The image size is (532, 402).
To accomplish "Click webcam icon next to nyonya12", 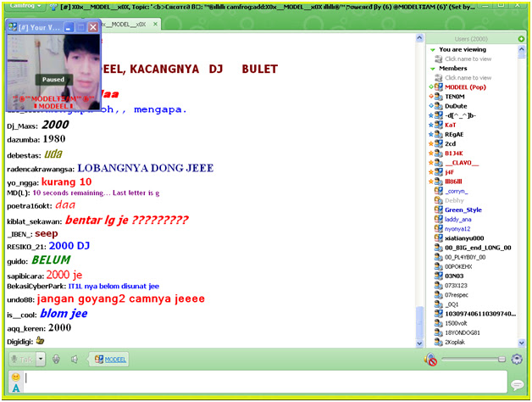I will tap(439, 229).
